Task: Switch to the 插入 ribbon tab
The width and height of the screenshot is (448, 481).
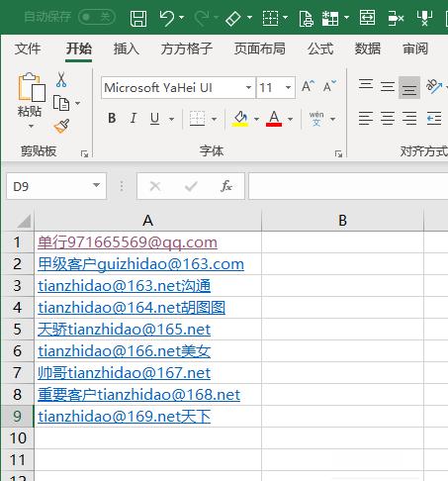Action: 127,48
